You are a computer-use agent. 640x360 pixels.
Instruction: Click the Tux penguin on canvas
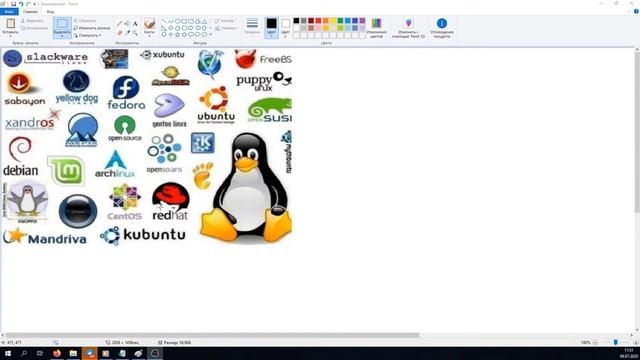(x=247, y=188)
